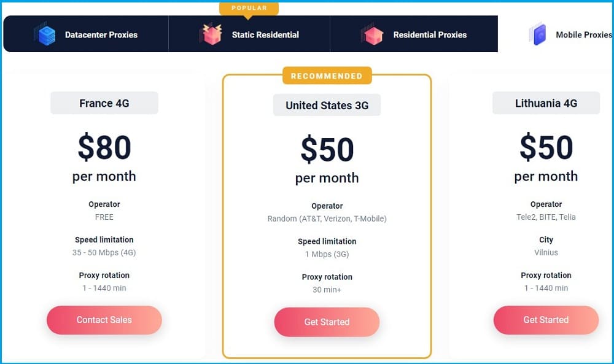Click the RECOMMENDED badge on the plan card
The height and width of the screenshot is (364, 614).
327,76
